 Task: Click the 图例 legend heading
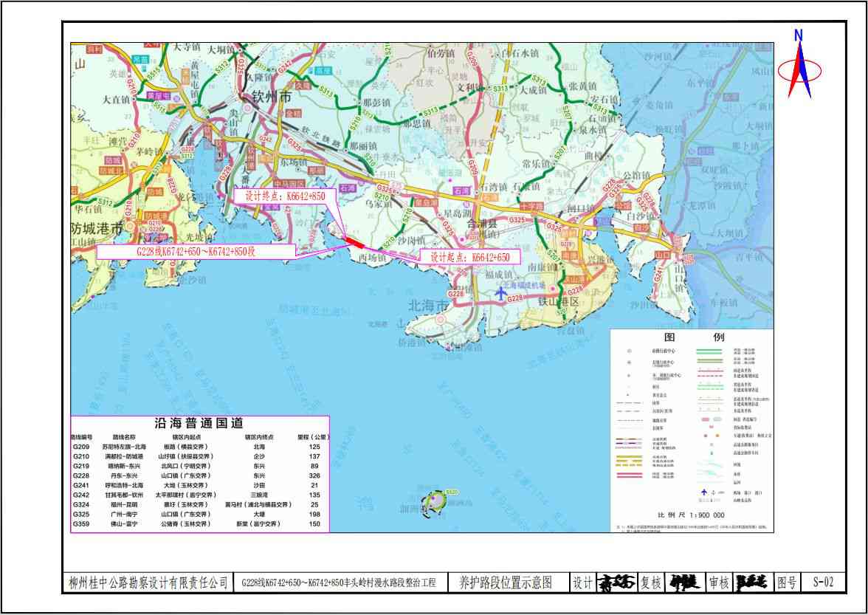692,337
